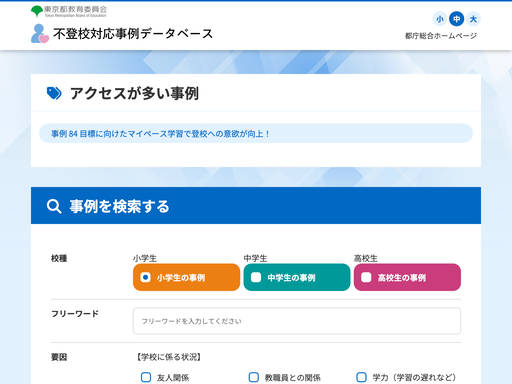Check the 友人関係 checkbox

pyautogui.click(x=146, y=377)
